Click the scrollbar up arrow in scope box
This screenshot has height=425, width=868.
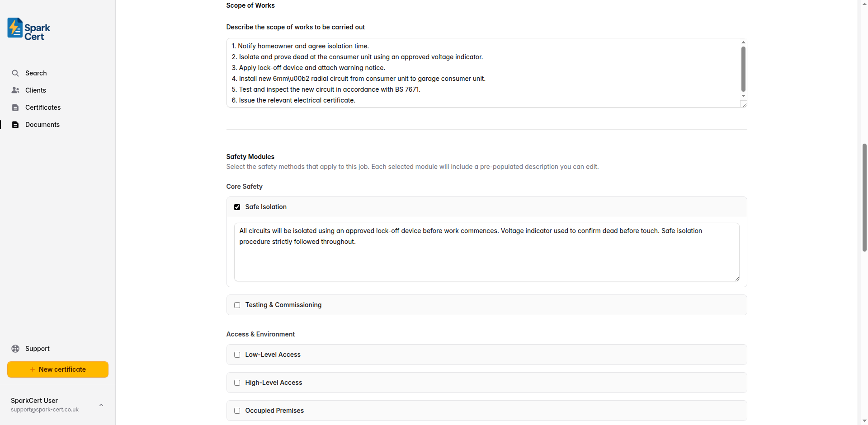pos(743,42)
